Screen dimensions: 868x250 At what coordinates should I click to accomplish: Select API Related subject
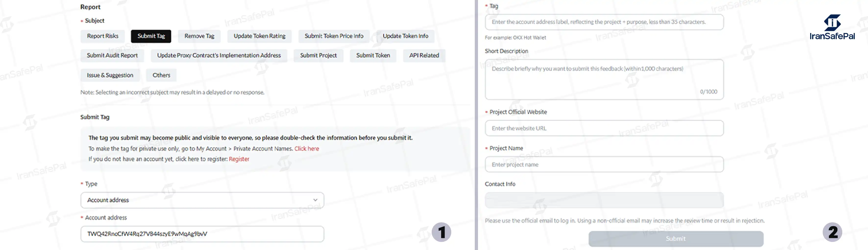pos(424,56)
